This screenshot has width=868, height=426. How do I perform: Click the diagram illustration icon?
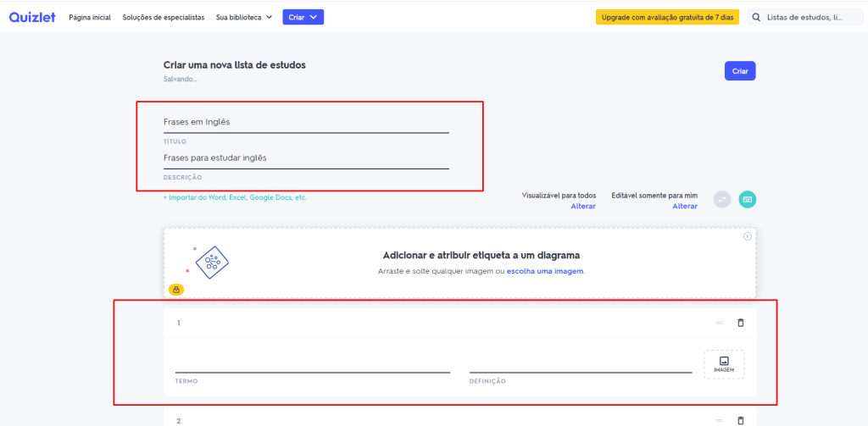[x=212, y=263]
